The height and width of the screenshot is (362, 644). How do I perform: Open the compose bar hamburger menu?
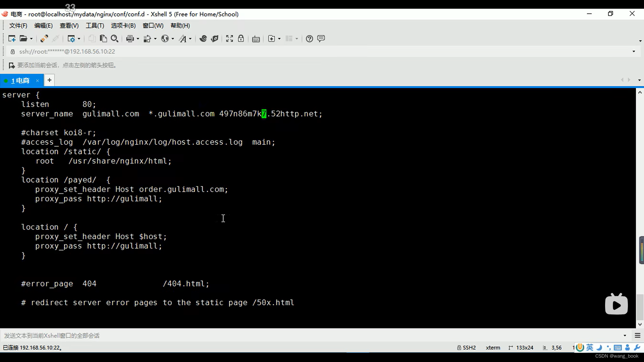pos(638,336)
